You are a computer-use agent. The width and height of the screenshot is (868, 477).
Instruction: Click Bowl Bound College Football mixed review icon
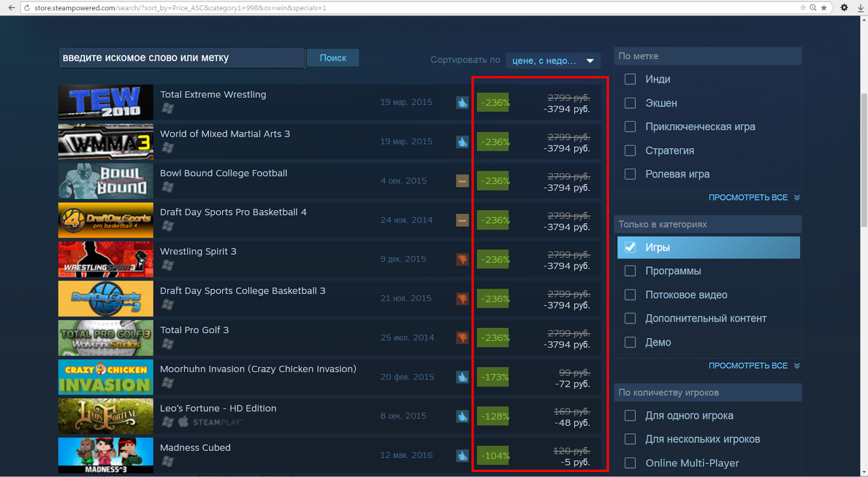tap(462, 181)
